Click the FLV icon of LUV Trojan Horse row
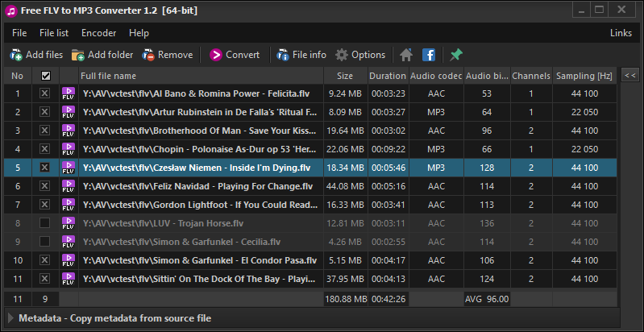The width and height of the screenshot is (644, 332). pyautogui.click(x=69, y=223)
